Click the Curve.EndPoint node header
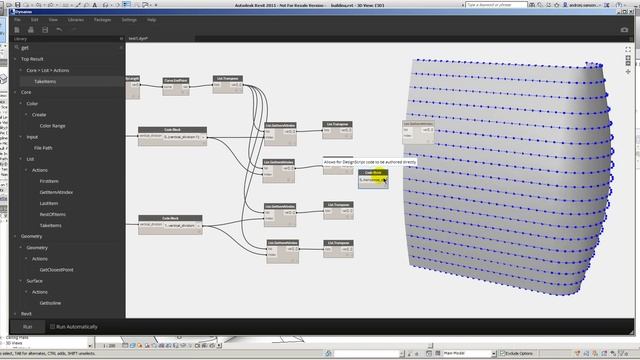640x360 pixels. coord(176,80)
